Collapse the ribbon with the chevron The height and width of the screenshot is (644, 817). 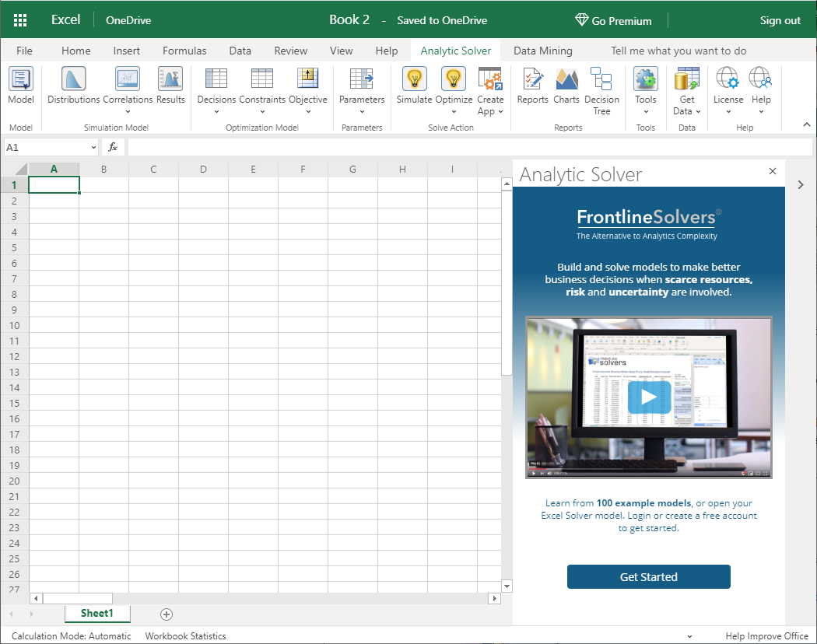click(x=806, y=124)
